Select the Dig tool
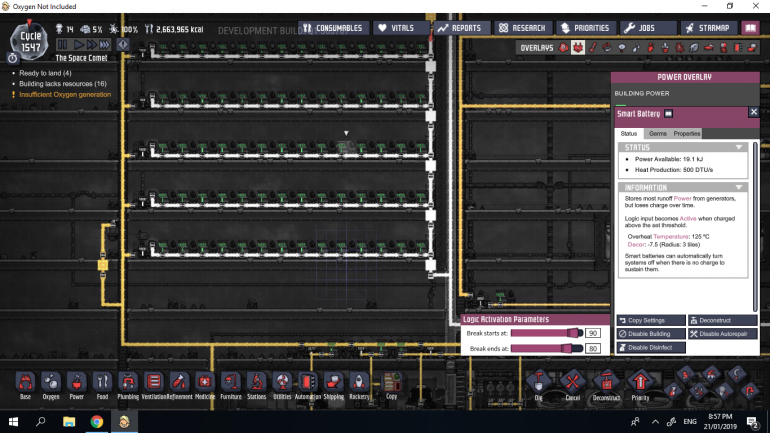770x433 pixels. 539,384
